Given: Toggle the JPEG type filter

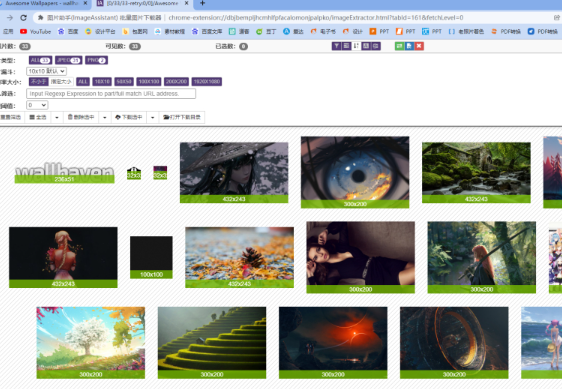Looking at the screenshot, I should pyautogui.click(x=68, y=60).
